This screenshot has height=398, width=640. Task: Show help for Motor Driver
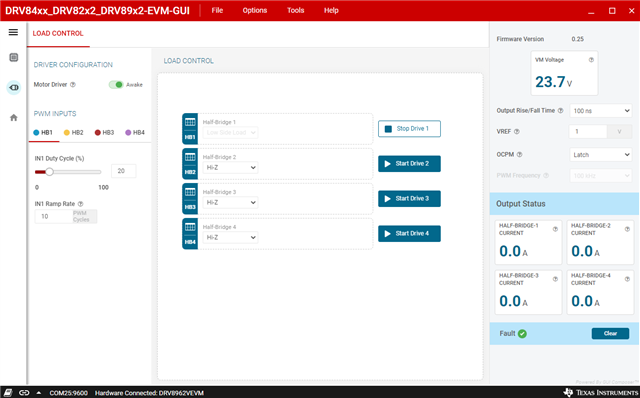[x=73, y=85]
